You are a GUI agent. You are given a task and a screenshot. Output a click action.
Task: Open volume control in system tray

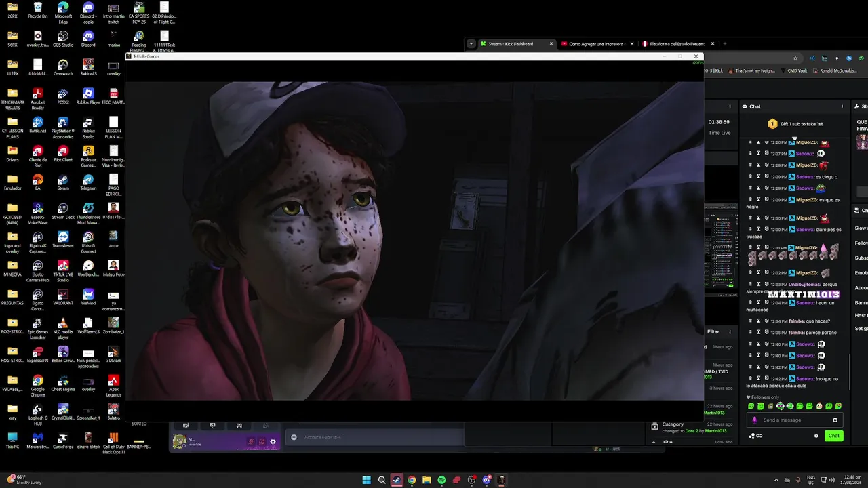click(x=832, y=480)
